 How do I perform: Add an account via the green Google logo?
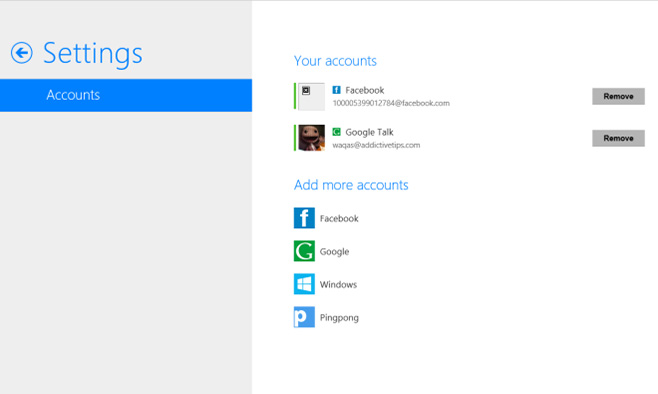[304, 251]
